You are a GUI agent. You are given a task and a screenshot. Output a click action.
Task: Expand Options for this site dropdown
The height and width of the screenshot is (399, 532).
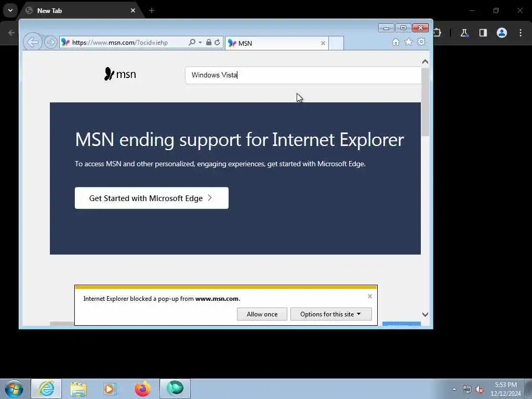click(331, 314)
